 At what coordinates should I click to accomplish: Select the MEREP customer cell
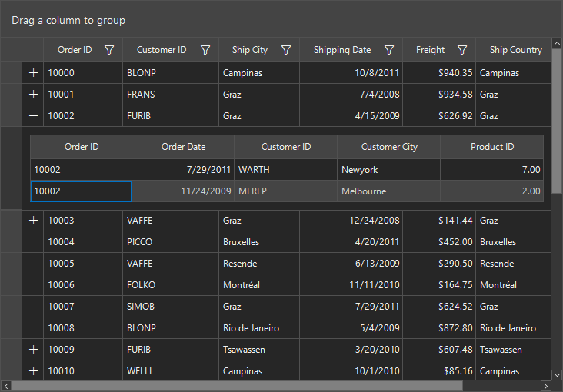(286, 191)
